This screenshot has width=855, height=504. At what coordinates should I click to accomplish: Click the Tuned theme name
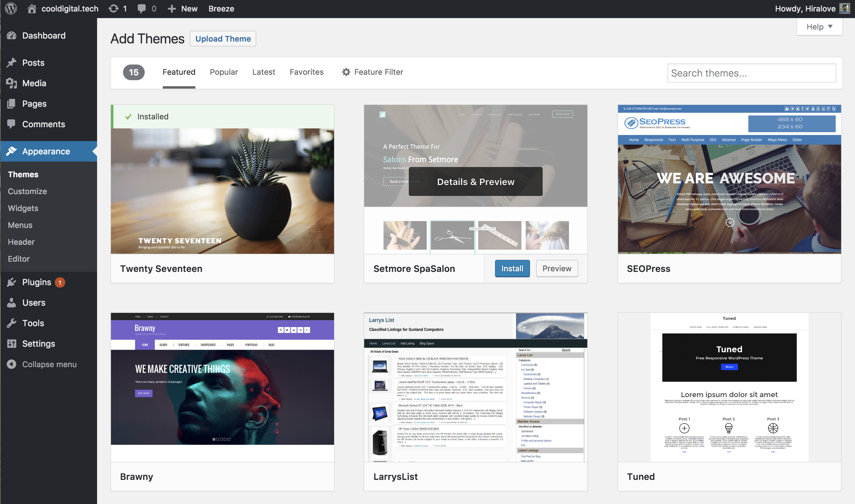pyautogui.click(x=641, y=476)
